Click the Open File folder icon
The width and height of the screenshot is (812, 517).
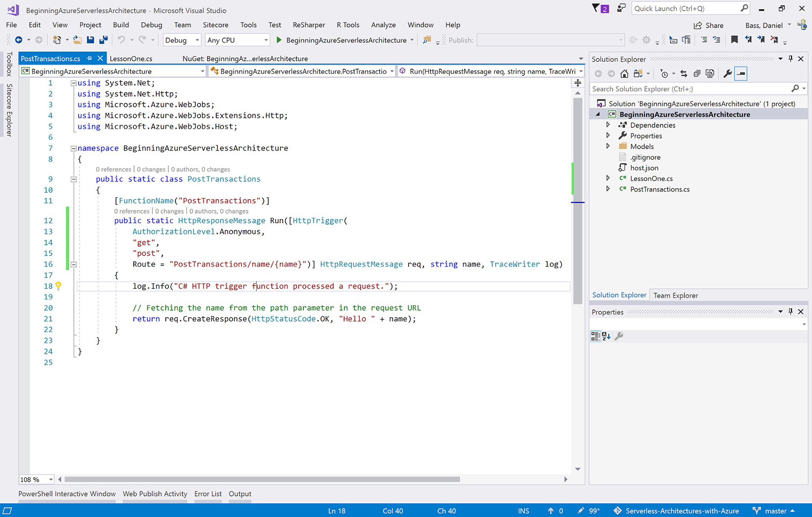tap(77, 40)
